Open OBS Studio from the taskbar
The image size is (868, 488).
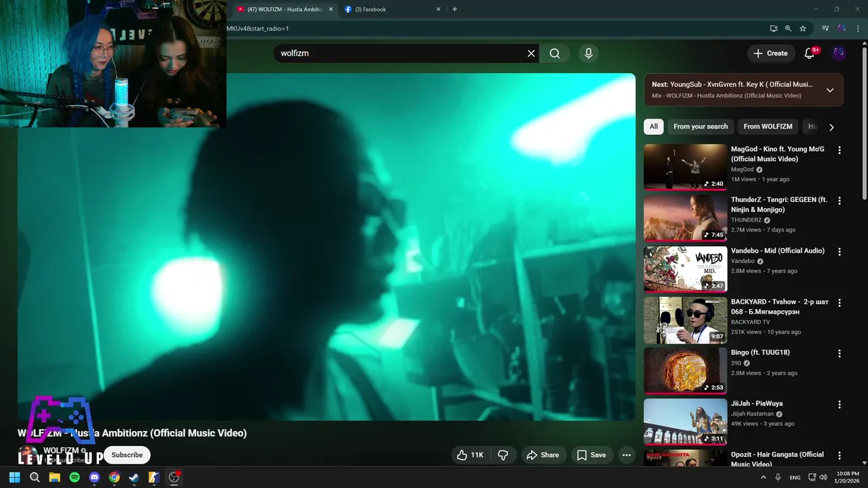coord(174,477)
